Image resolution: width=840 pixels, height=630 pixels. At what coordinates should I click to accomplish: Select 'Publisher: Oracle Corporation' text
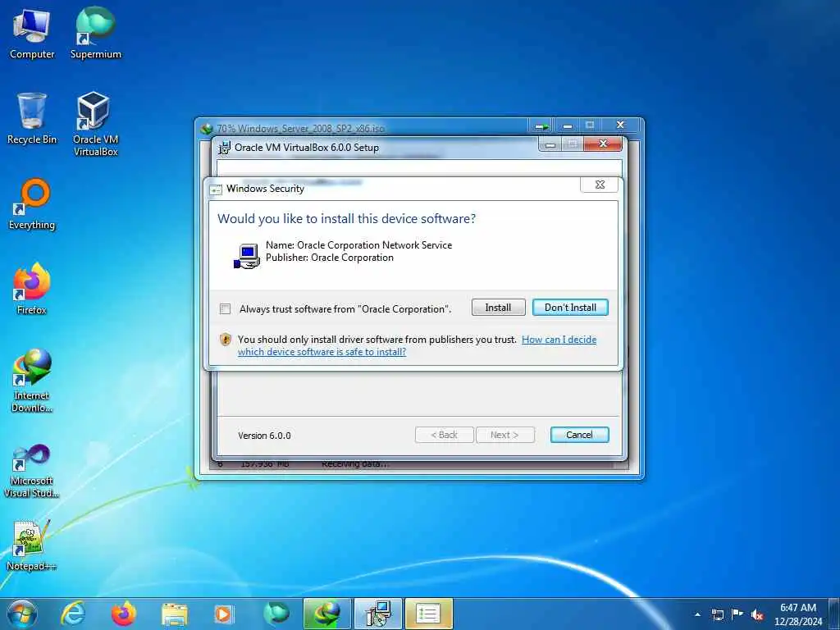tap(330, 258)
